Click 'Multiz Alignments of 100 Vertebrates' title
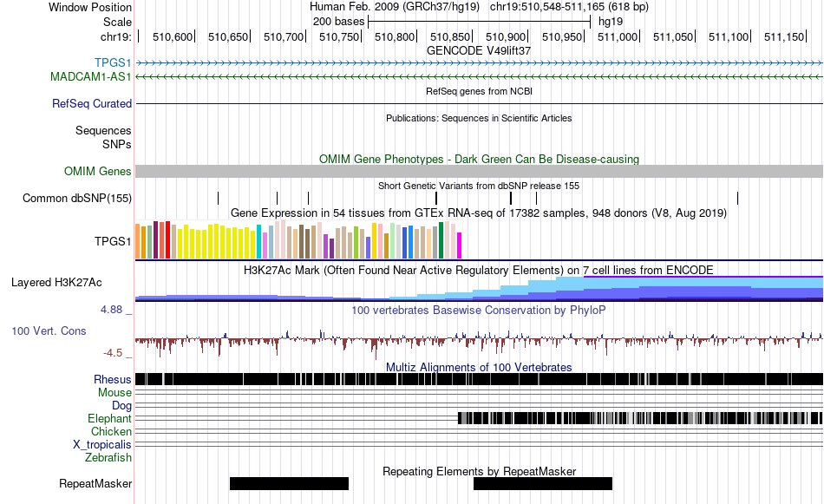 point(479,367)
